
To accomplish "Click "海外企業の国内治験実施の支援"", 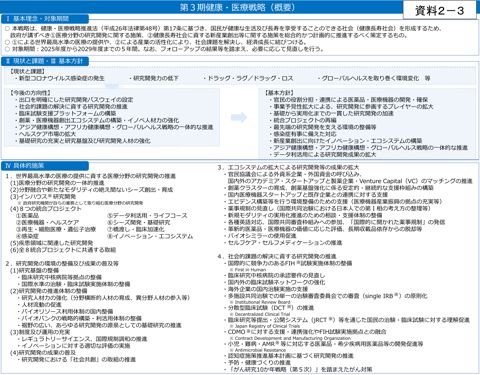I will pos(266,289).
